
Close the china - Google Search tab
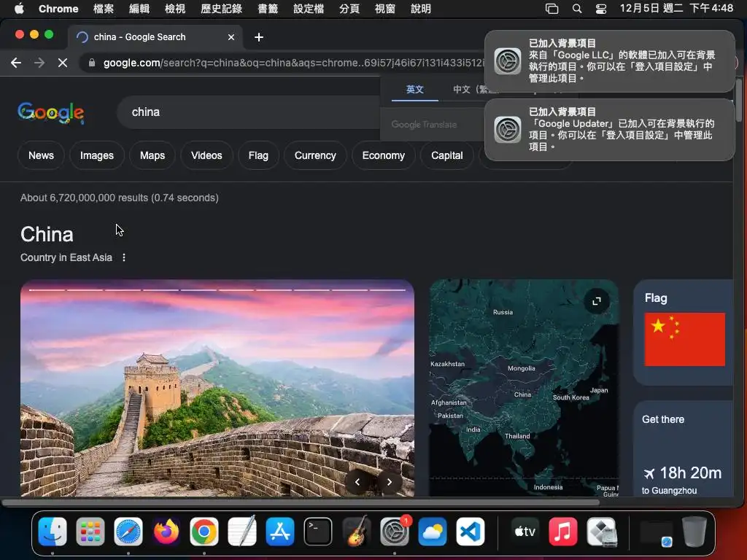(231, 37)
